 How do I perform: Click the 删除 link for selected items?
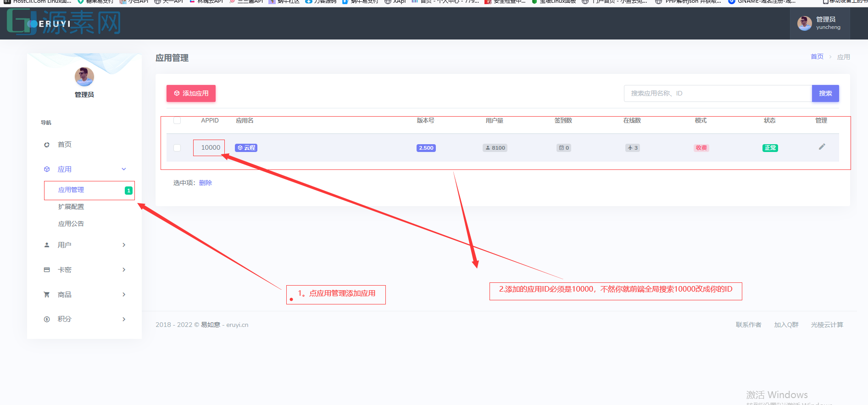pyautogui.click(x=206, y=183)
